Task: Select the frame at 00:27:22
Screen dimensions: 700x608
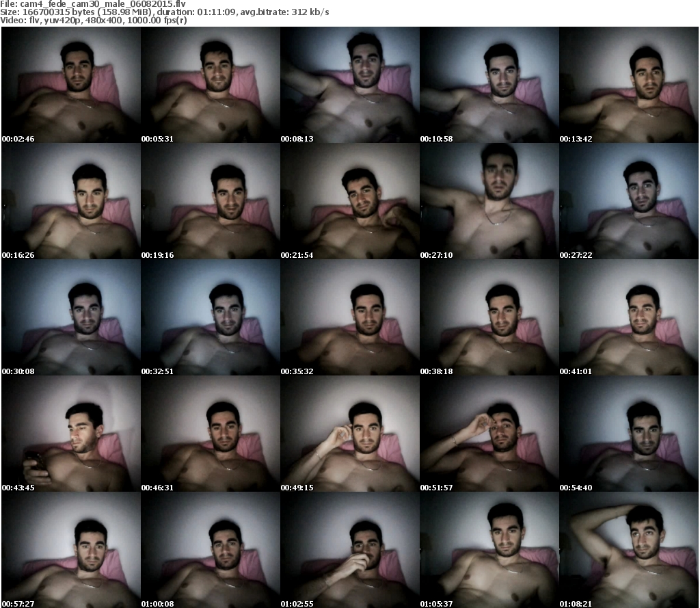Action: point(629,201)
